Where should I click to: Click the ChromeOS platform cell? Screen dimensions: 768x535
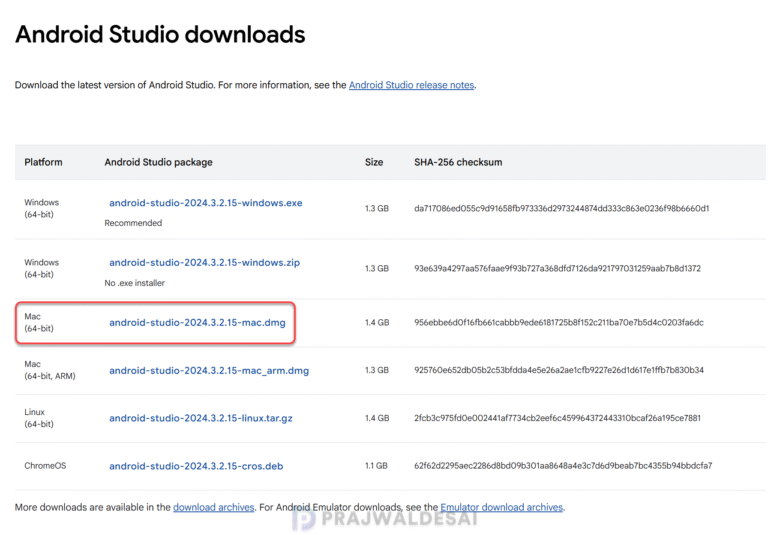point(45,466)
